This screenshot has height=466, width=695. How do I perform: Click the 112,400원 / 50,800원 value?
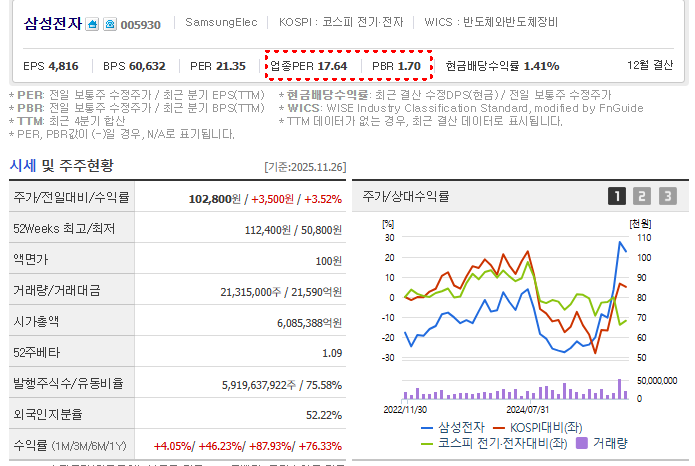pyautogui.click(x=293, y=230)
